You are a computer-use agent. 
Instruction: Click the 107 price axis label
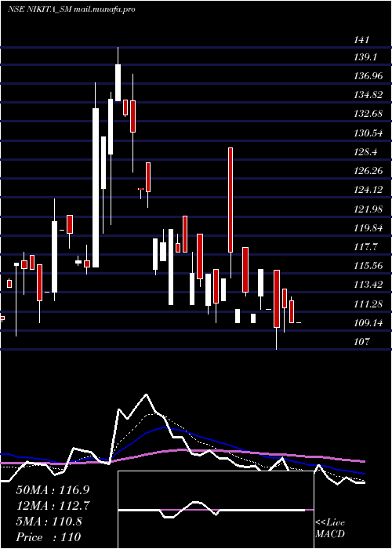[361, 342]
